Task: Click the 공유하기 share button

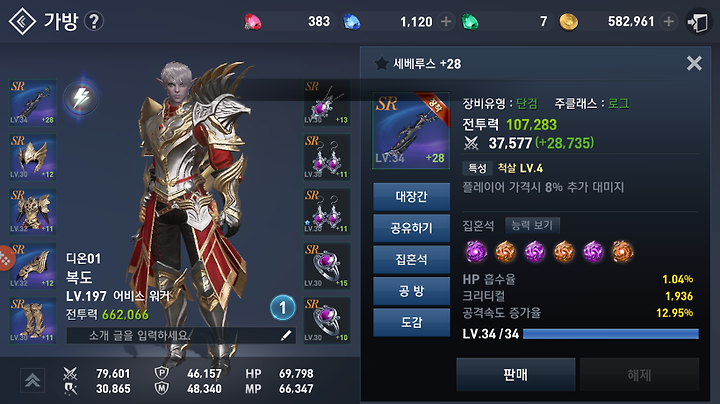Action: [411, 228]
